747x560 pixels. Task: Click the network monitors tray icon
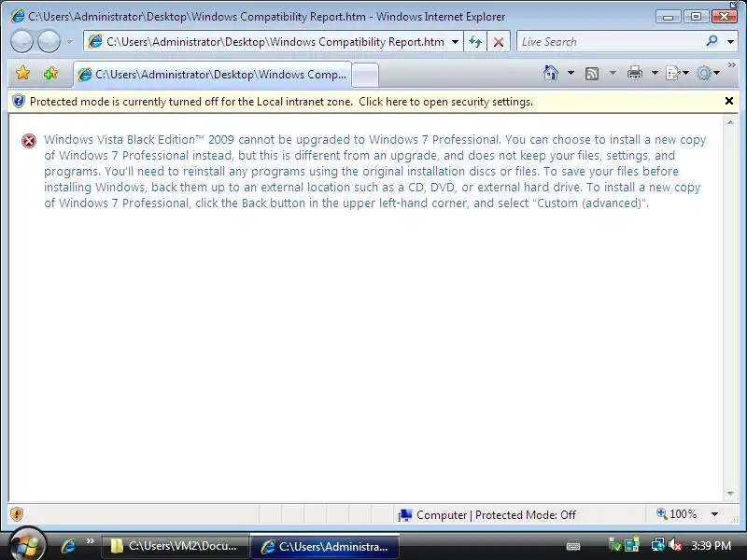tap(658, 545)
